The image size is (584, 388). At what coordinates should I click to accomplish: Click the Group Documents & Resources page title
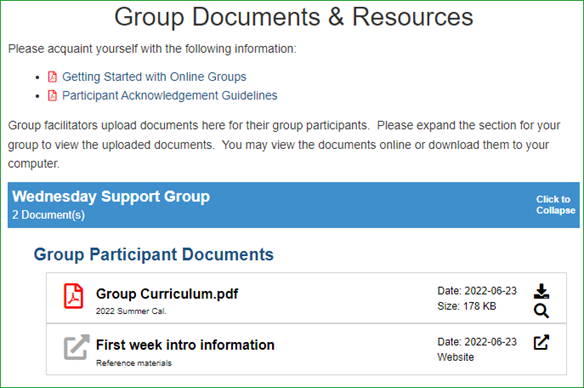point(293,17)
